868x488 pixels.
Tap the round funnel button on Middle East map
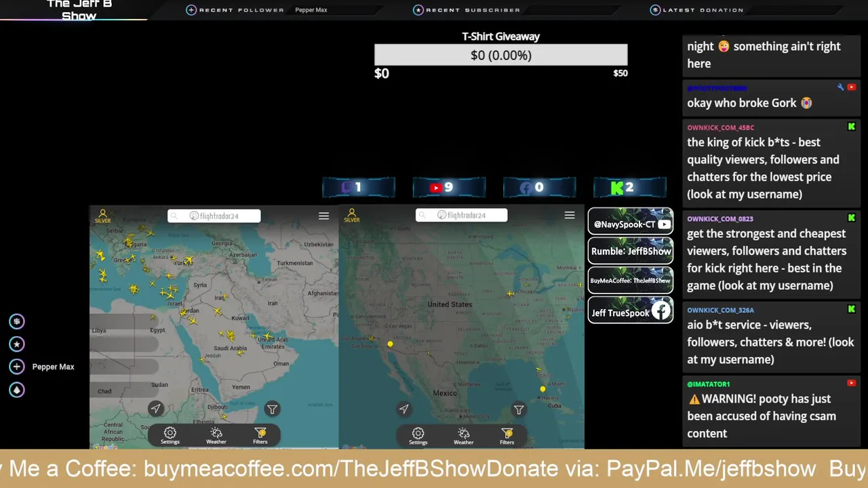[x=272, y=409]
